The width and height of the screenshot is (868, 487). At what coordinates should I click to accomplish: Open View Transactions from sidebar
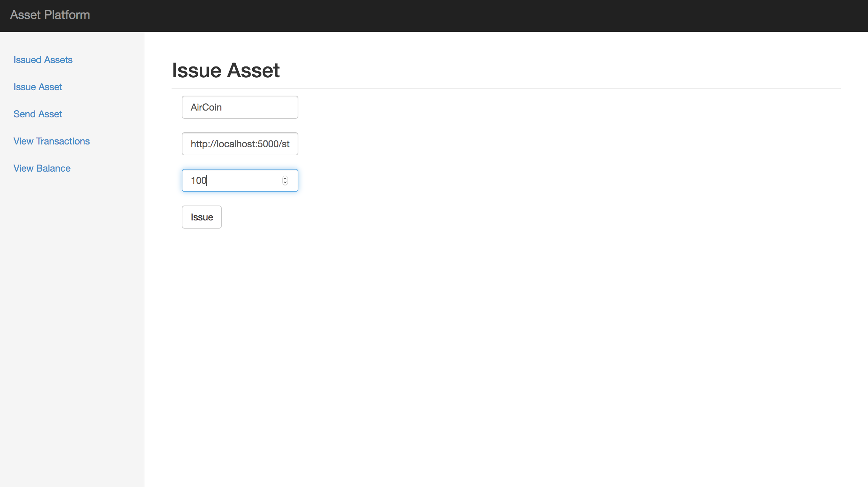52,141
